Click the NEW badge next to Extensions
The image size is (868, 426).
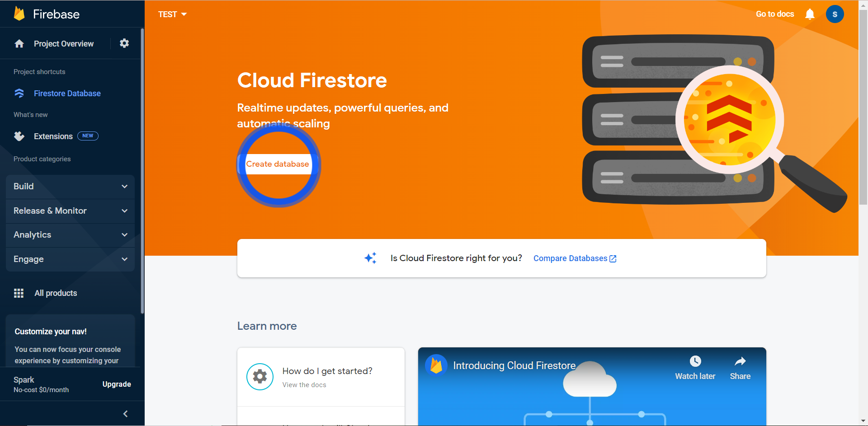click(x=88, y=136)
